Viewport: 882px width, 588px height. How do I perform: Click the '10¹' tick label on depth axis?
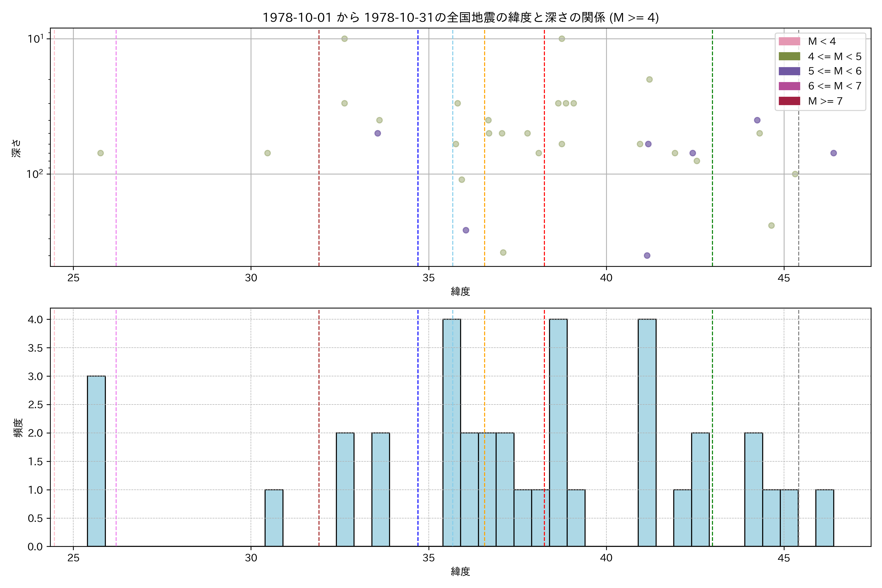(x=36, y=39)
